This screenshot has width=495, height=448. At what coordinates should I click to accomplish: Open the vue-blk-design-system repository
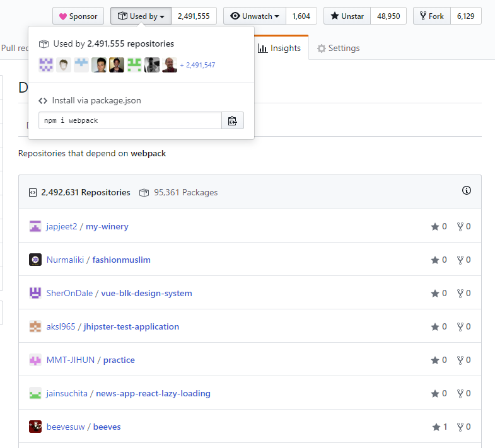coord(146,294)
